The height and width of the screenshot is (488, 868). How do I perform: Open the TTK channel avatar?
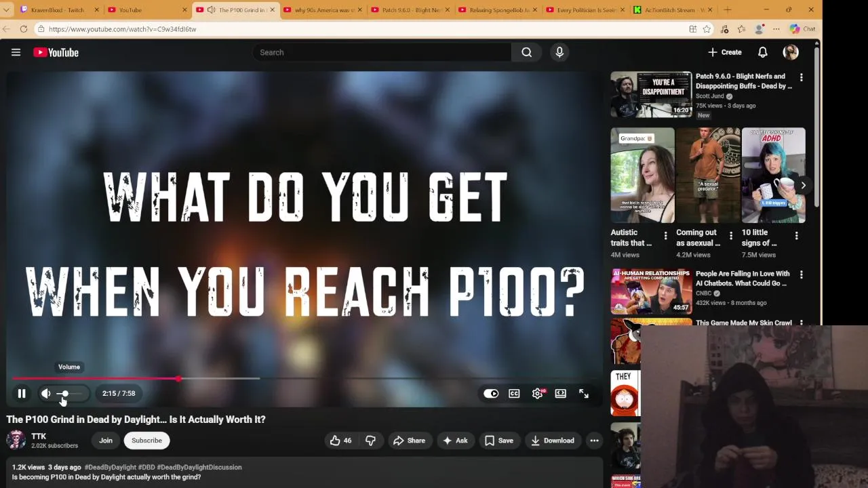[x=16, y=440]
